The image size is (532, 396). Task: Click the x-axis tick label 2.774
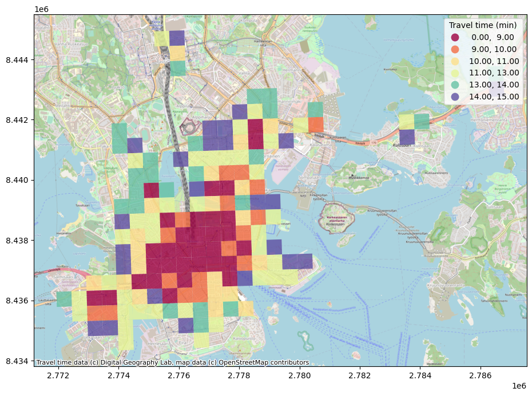click(119, 375)
